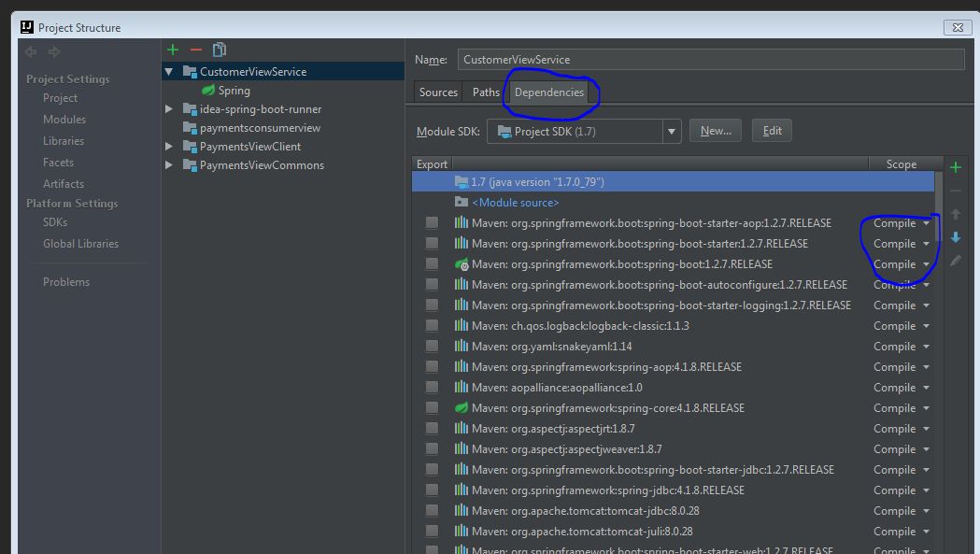Click the spring-boot-starter-aop library icon
Screen dimensions: 980x554
click(x=462, y=222)
